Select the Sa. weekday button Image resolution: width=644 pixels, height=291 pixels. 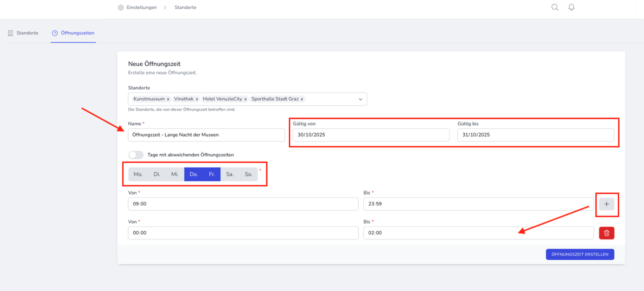click(x=230, y=174)
